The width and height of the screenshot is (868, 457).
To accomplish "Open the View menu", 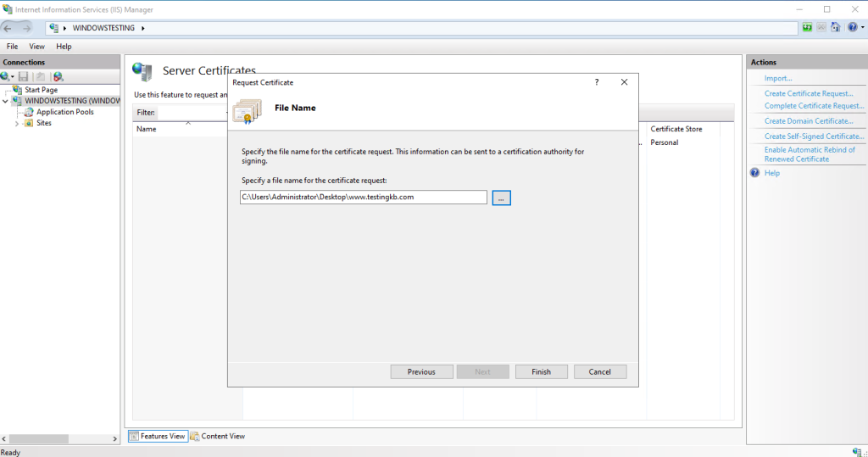I will point(37,47).
